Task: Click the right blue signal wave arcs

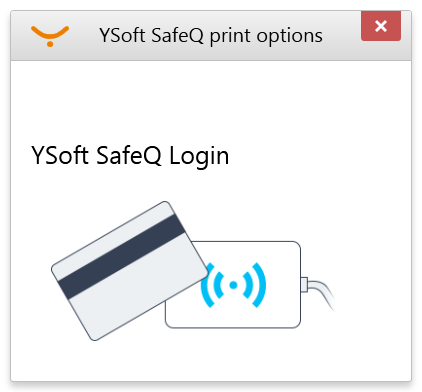Action: click(255, 285)
